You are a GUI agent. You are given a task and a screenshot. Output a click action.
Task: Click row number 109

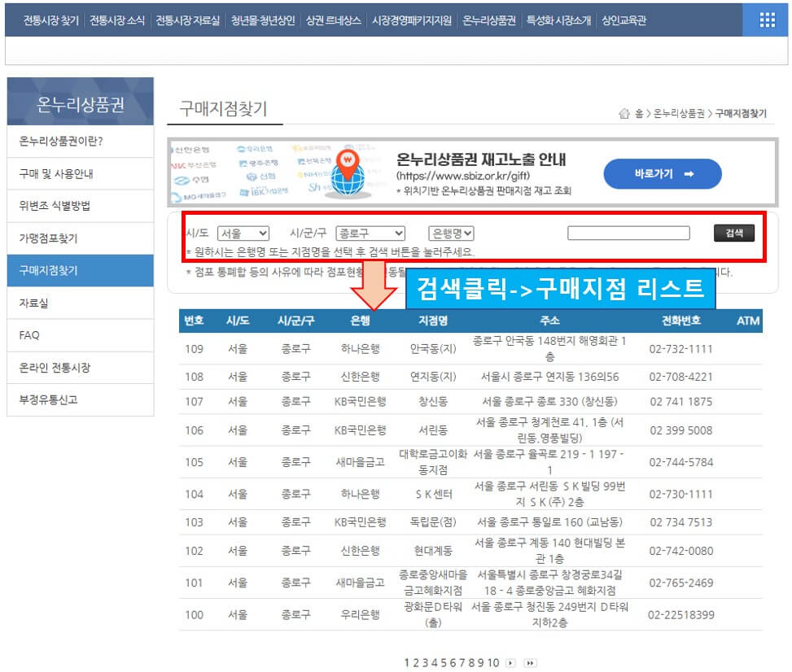click(194, 349)
